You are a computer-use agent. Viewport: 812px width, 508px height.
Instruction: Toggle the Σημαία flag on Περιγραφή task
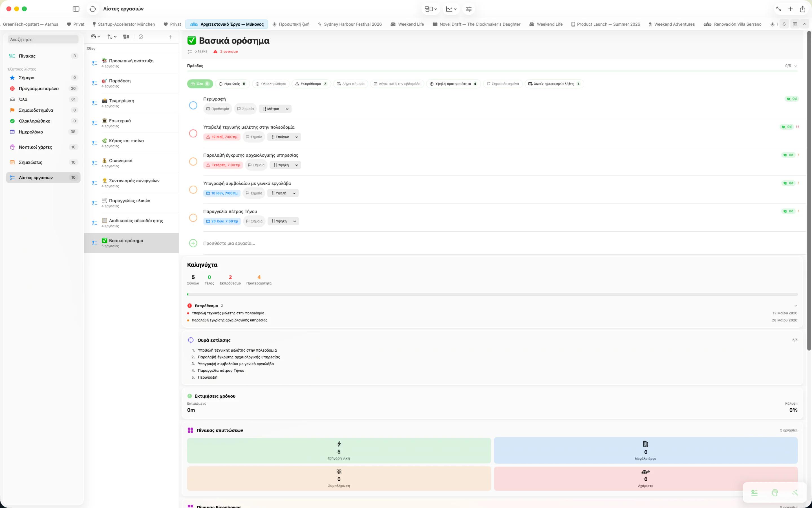[x=245, y=109]
